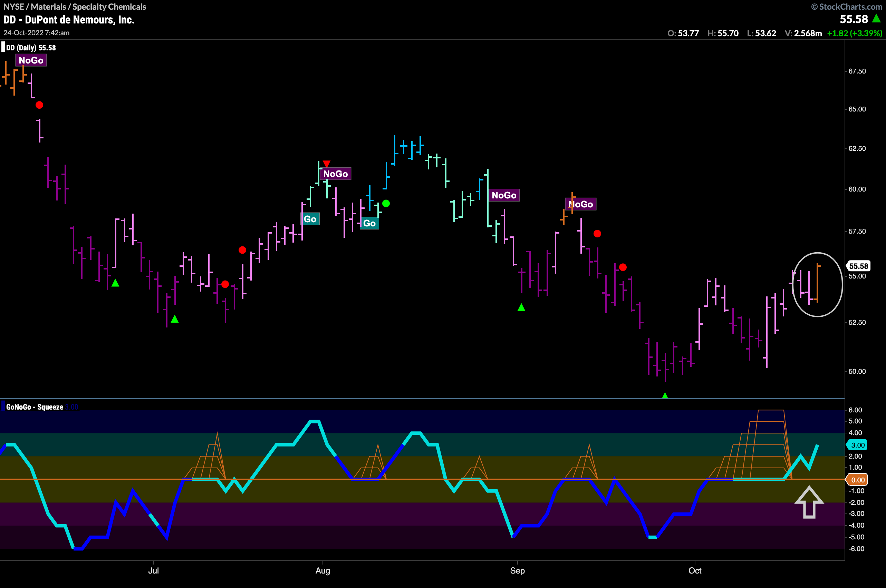Click the date stamp 24-Oct-2022 7:42:am

coord(36,33)
